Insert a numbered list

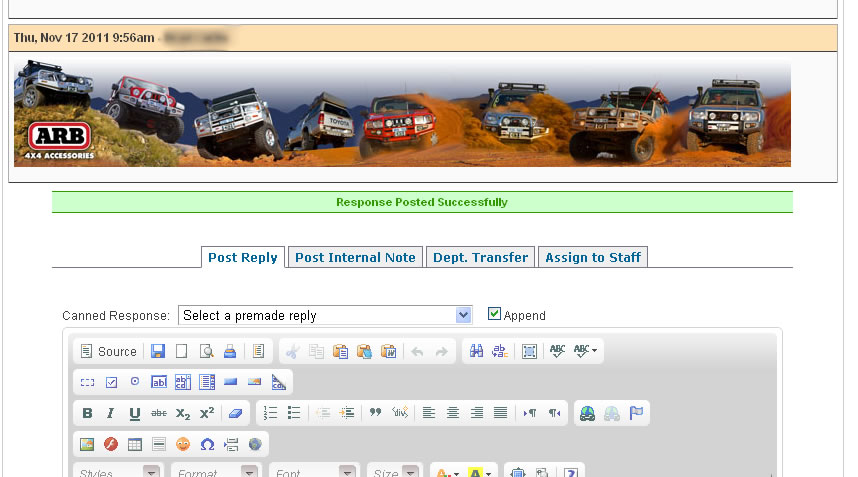270,413
